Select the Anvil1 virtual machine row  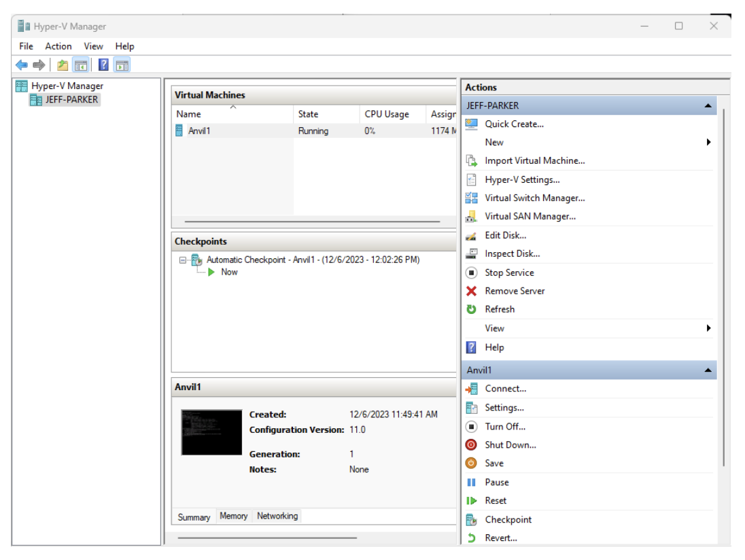[x=313, y=130]
